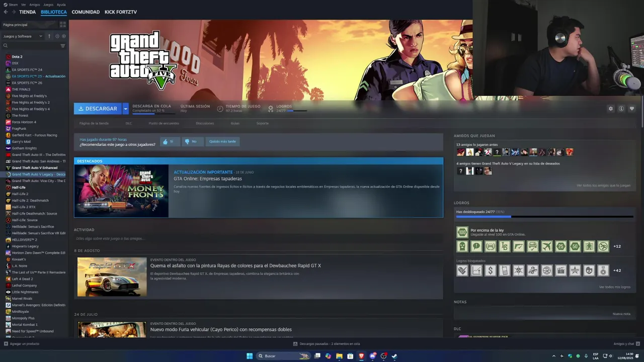Open Windows Start menu

(250, 356)
